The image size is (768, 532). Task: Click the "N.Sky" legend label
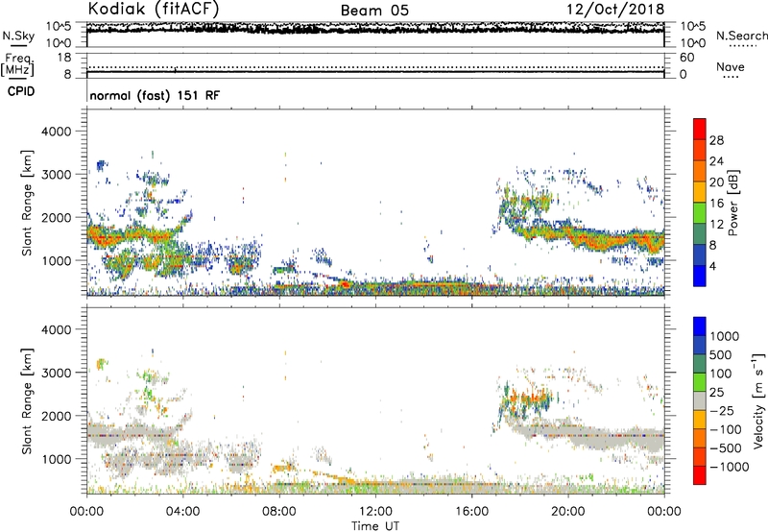click(18, 36)
